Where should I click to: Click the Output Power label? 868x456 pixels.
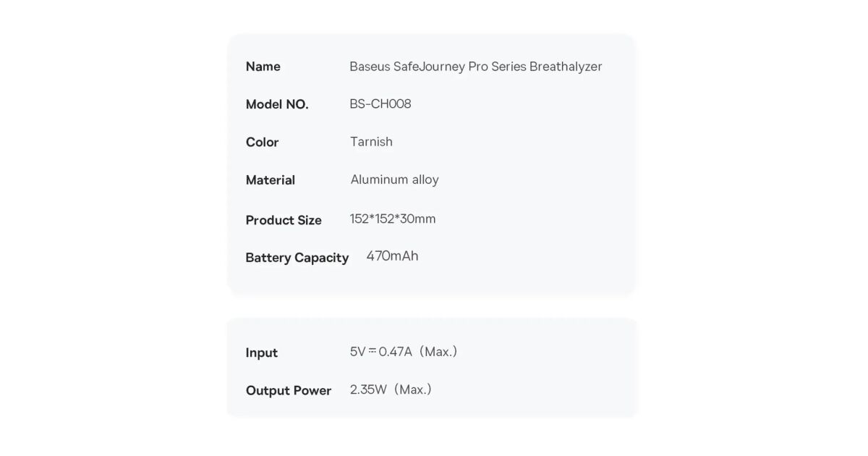pos(288,391)
